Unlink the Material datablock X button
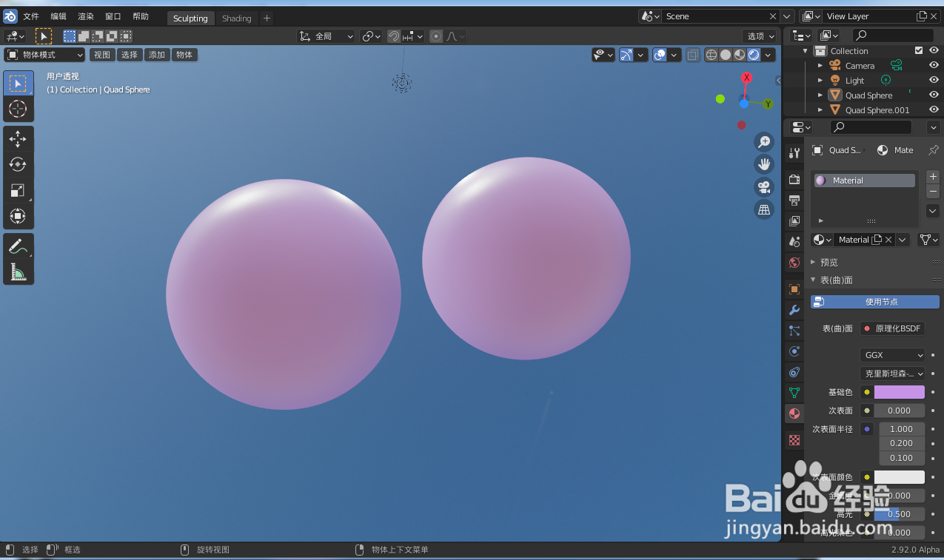The width and height of the screenshot is (944, 560). click(888, 240)
